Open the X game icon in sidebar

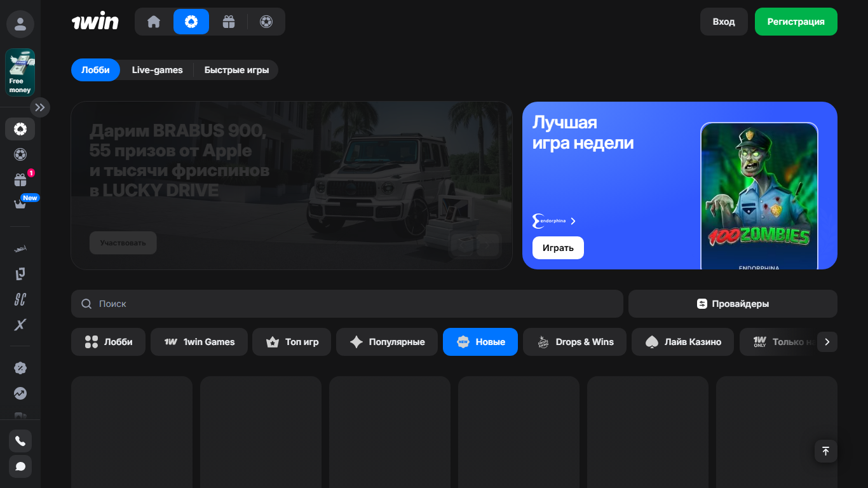20,325
